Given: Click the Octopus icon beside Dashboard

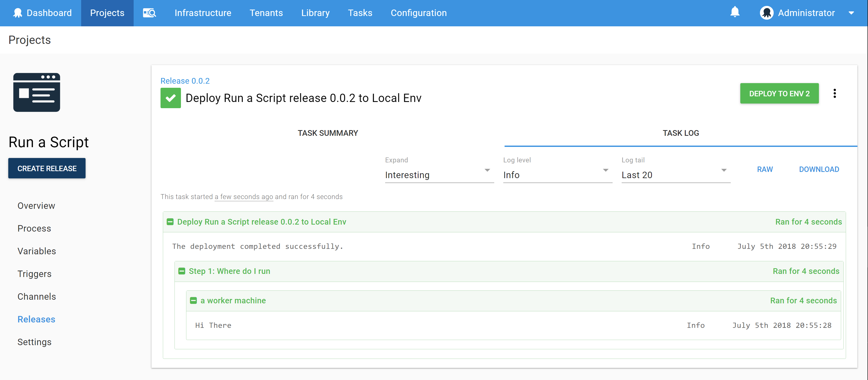Looking at the screenshot, I should 18,13.
